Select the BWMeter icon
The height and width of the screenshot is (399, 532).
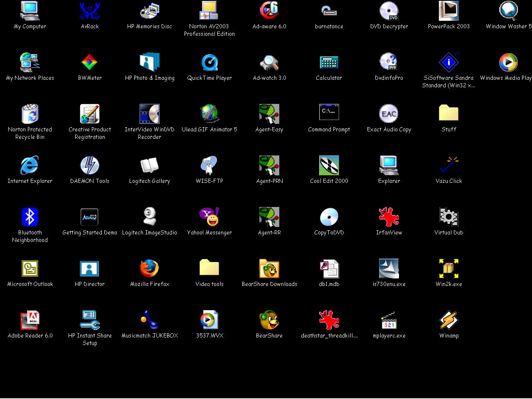[x=90, y=62]
